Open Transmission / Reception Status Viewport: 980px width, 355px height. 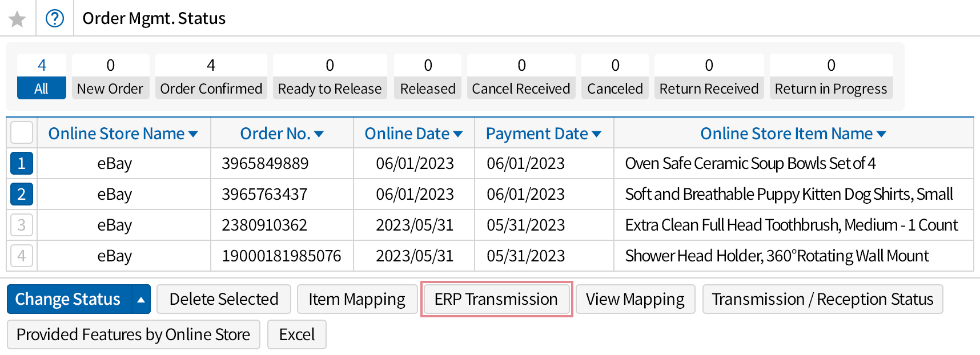[x=822, y=300]
